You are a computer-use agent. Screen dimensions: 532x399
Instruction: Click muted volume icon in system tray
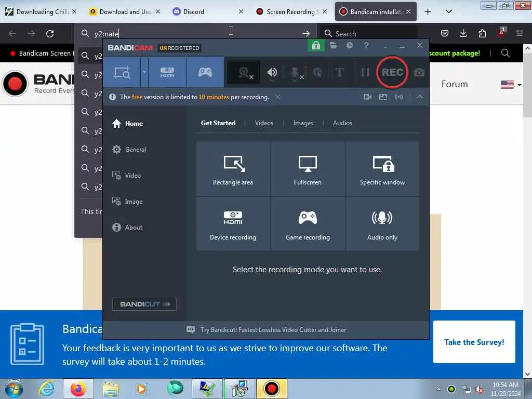tap(480, 390)
